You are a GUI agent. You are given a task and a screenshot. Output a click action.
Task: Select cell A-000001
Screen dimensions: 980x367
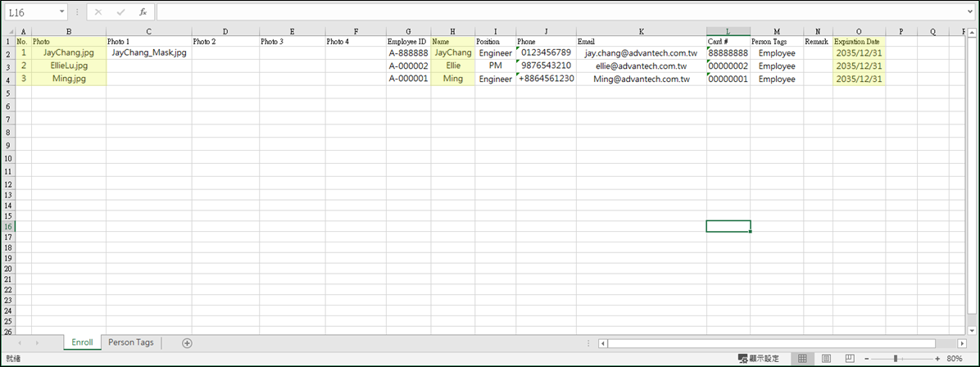coord(408,79)
